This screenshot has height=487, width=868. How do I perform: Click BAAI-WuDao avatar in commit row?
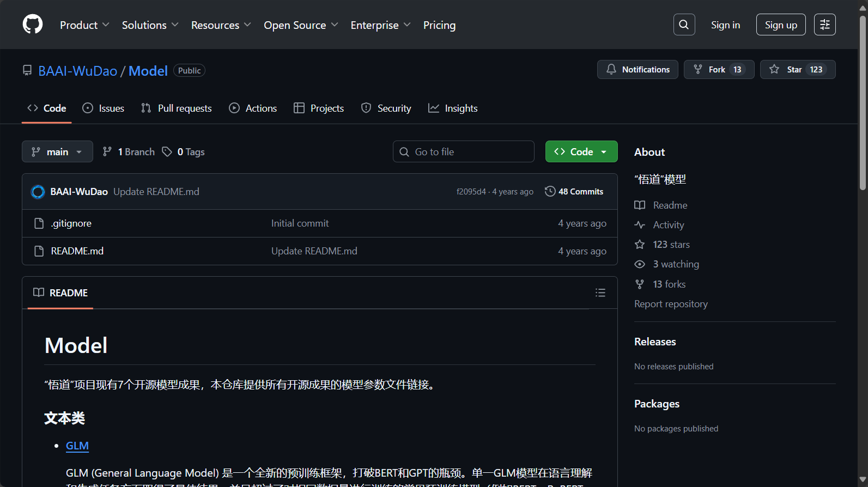tap(38, 192)
